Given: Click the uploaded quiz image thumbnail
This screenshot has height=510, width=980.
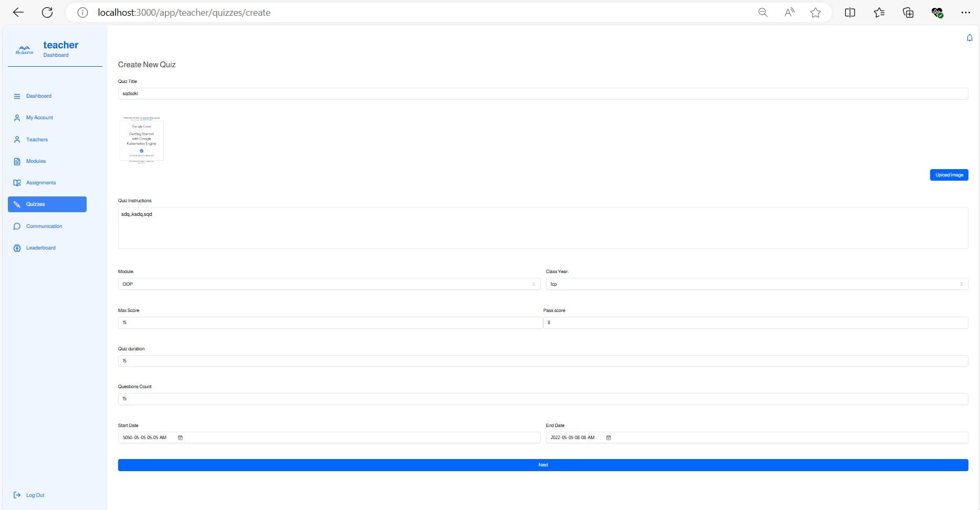Looking at the screenshot, I should pos(141,140).
